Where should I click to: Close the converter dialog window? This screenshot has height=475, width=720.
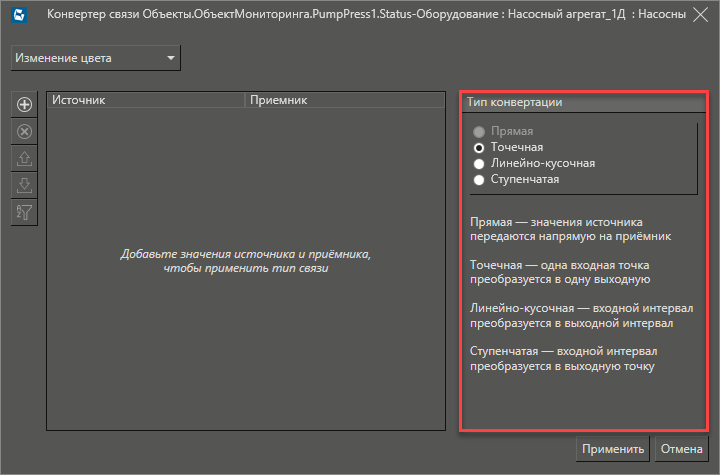(x=699, y=18)
